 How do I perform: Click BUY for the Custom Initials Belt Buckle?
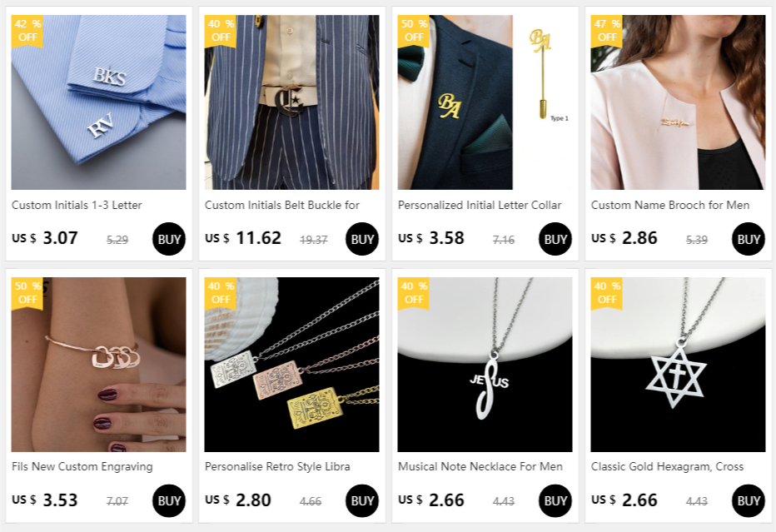[361, 239]
